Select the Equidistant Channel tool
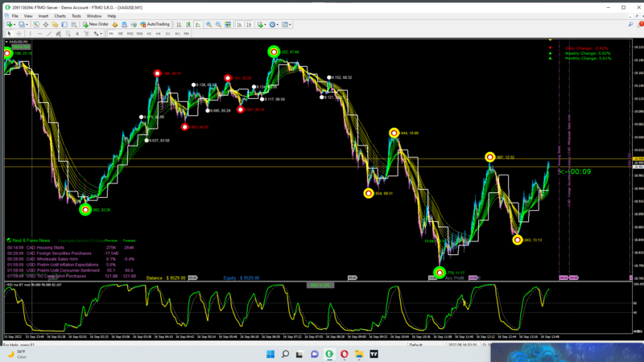 point(58,34)
